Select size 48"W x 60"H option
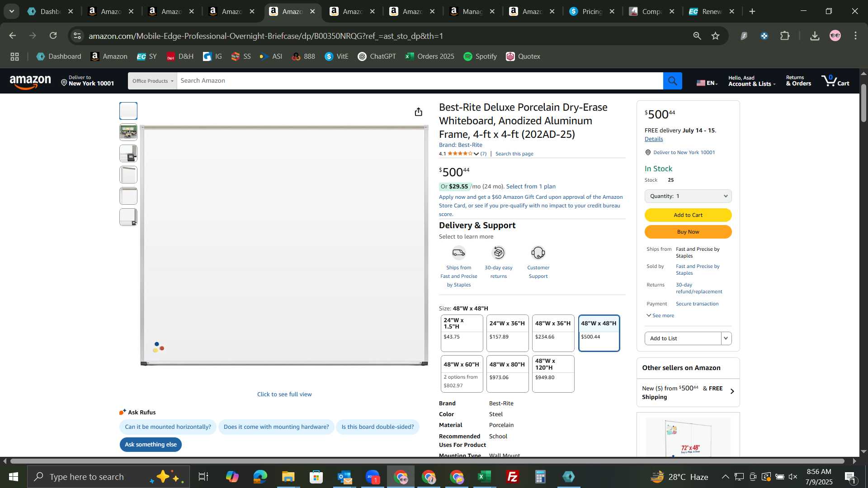Viewport: 868px width, 488px height. pyautogui.click(x=462, y=374)
